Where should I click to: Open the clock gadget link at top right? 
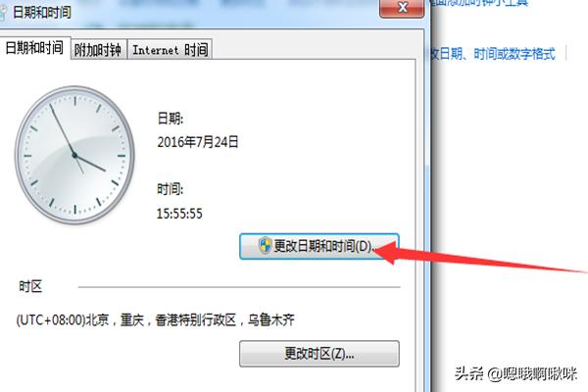point(480,3)
